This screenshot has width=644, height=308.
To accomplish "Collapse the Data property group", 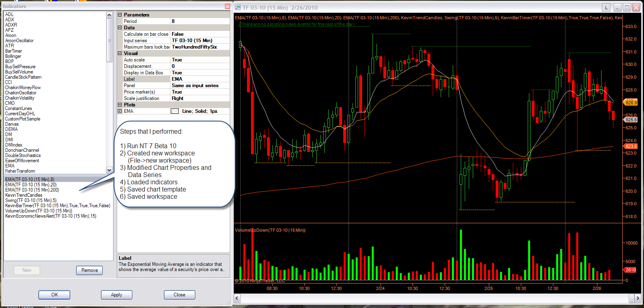I will click(119, 28).
